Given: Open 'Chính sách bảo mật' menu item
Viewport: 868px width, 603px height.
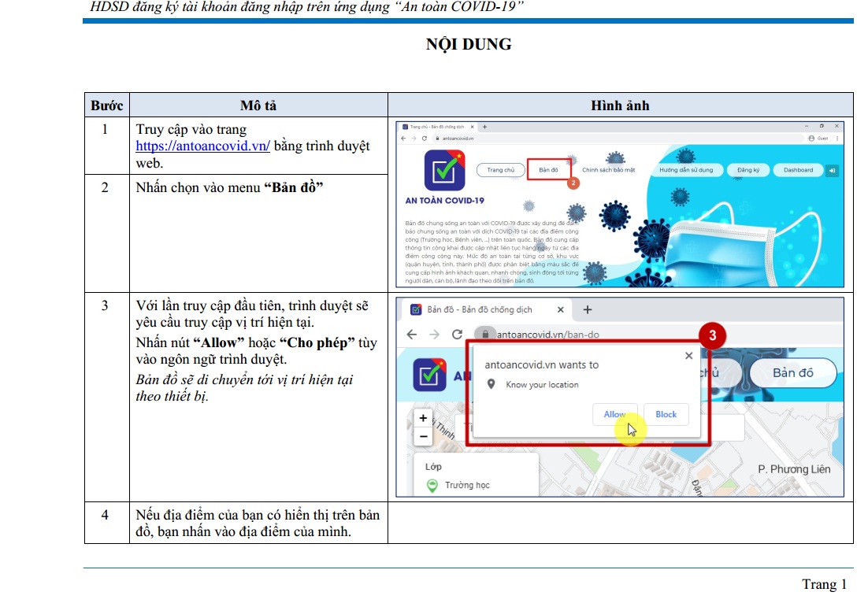Looking at the screenshot, I should [x=608, y=170].
